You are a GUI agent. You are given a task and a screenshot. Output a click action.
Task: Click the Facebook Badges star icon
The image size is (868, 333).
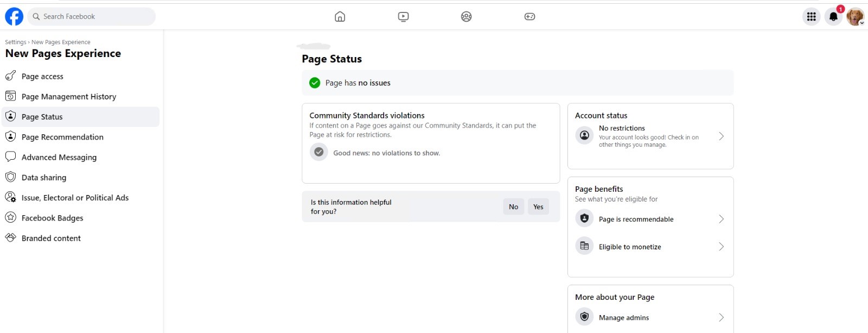tap(10, 217)
